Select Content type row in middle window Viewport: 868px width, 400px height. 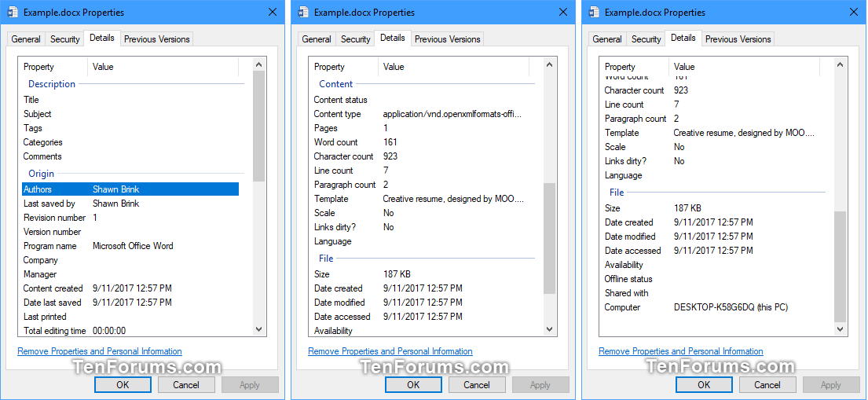421,114
